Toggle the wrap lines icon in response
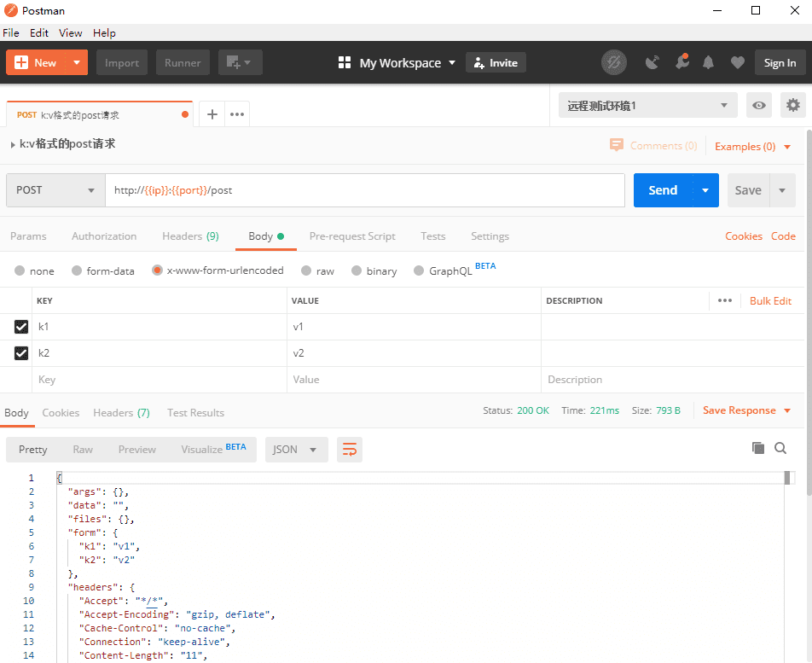This screenshot has height=663, width=812. point(350,450)
